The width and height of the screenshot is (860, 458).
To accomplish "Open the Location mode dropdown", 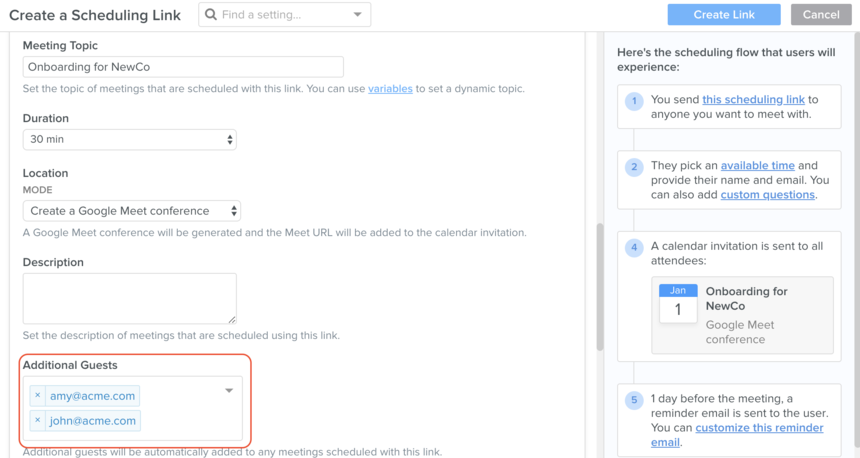I will click(x=132, y=211).
